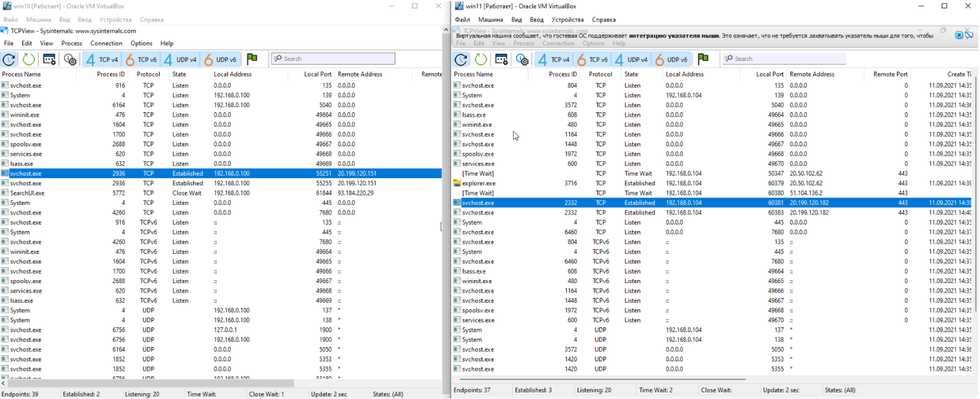The image size is (980, 399).
Task: Open the Connection menu in win10 TCPView
Action: click(x=106, y=43)
